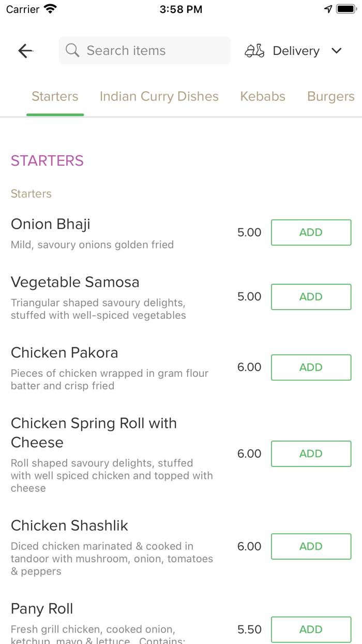Add Chicken Shashlik to the order
362x644 pixels.
coord(311,546)
